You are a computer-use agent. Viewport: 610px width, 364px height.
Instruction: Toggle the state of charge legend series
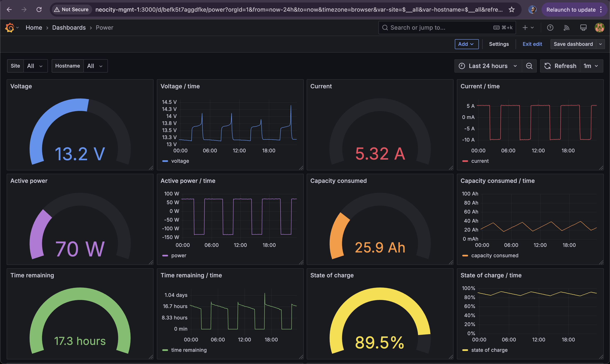click(x=485, y=350)
